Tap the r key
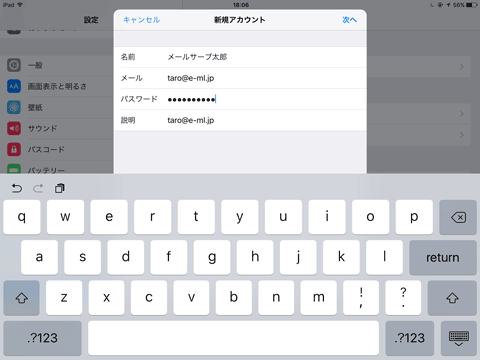 click(152, 217)
